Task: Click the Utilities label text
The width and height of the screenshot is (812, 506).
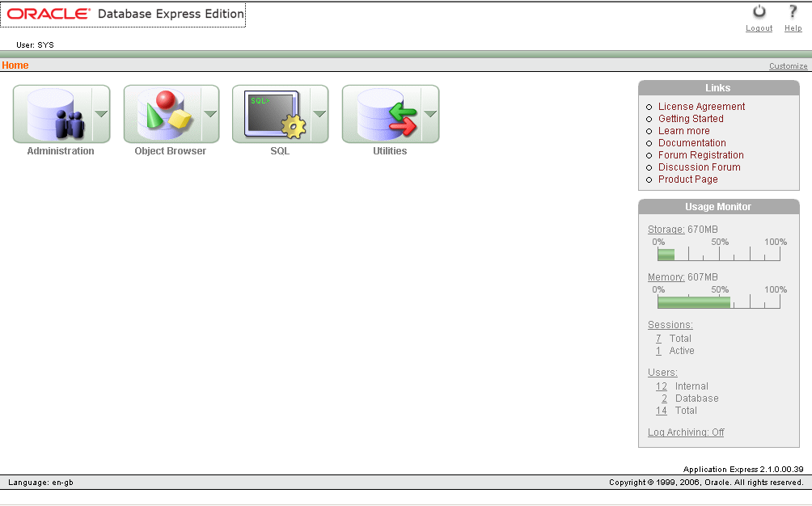Action: (390, 151)
